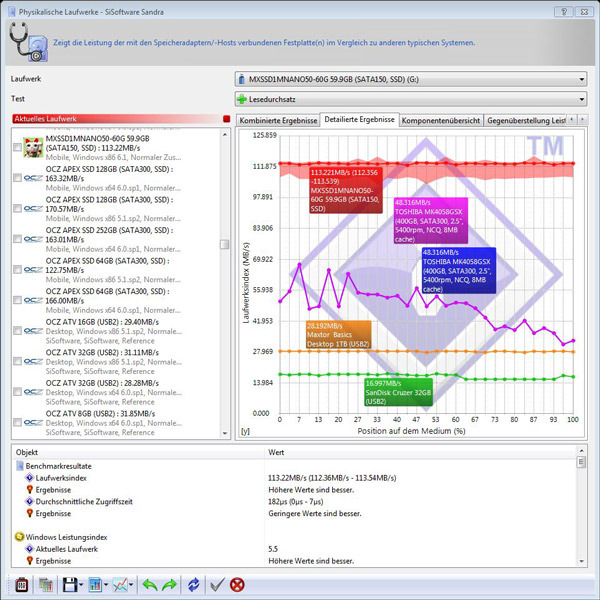Toggle checkbox for OCZ APEX SSD 128GB 170.57MB/s
Viewport: 600px width, 600px height.
[17, 209]
